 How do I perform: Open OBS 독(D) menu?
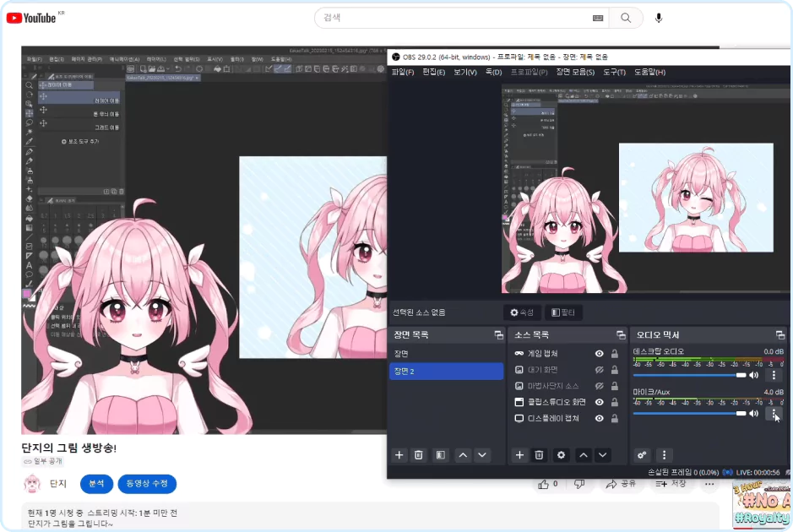click(x=493, y=73)
